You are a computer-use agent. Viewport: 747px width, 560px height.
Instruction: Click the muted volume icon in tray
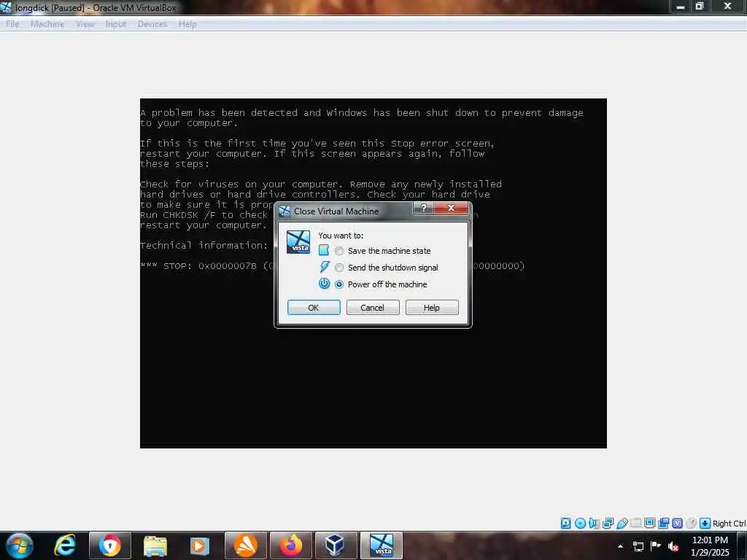pos(673,547)
